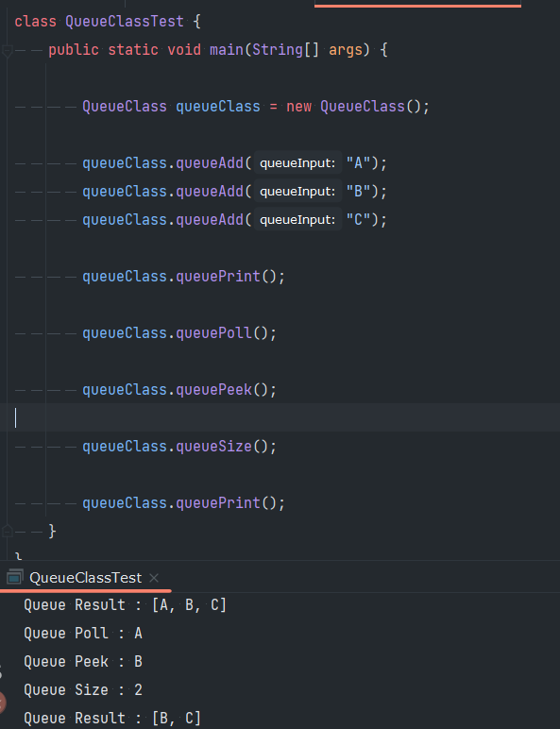Click output line "Queue Poll : A"

tap(83, 634)
